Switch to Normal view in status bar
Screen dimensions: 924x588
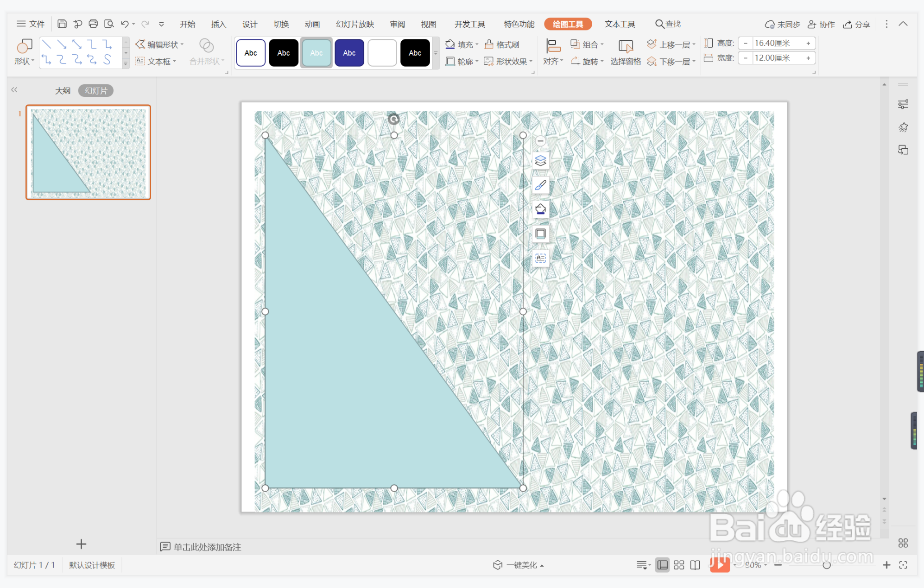pyautogui.click(x=663, y=565)
